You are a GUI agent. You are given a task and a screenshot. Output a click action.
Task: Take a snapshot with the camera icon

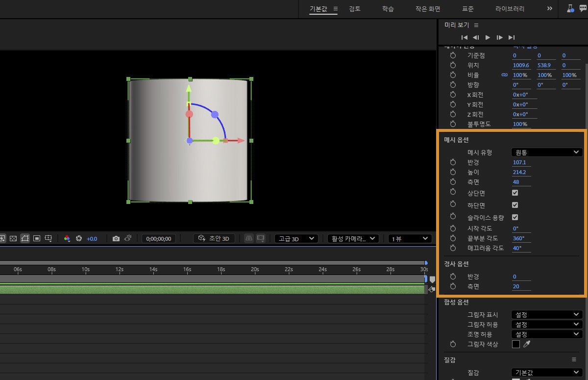click(116, 239)
